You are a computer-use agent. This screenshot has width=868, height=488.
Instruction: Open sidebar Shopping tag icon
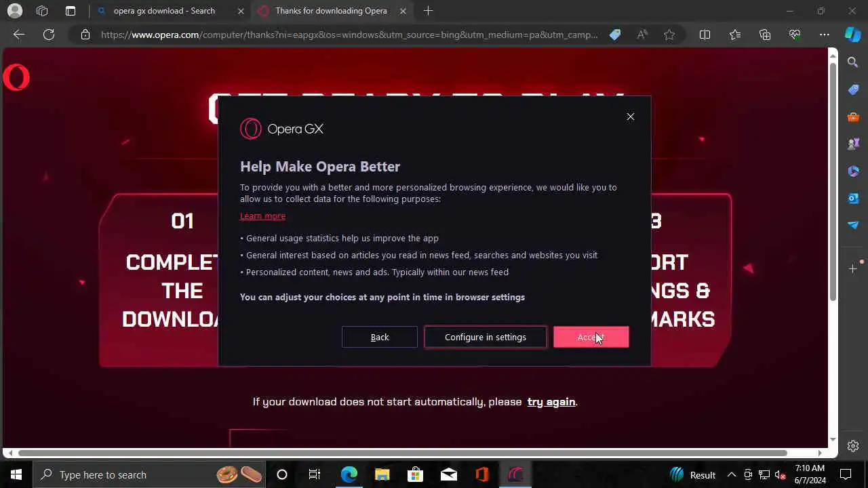click(853, 89)
